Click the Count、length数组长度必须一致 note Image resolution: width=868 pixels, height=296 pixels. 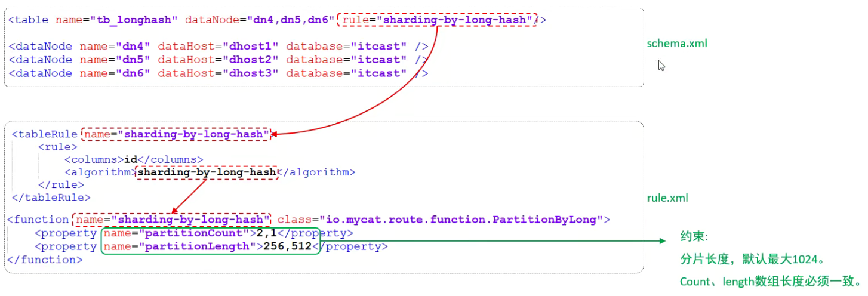tap(770, 281)
